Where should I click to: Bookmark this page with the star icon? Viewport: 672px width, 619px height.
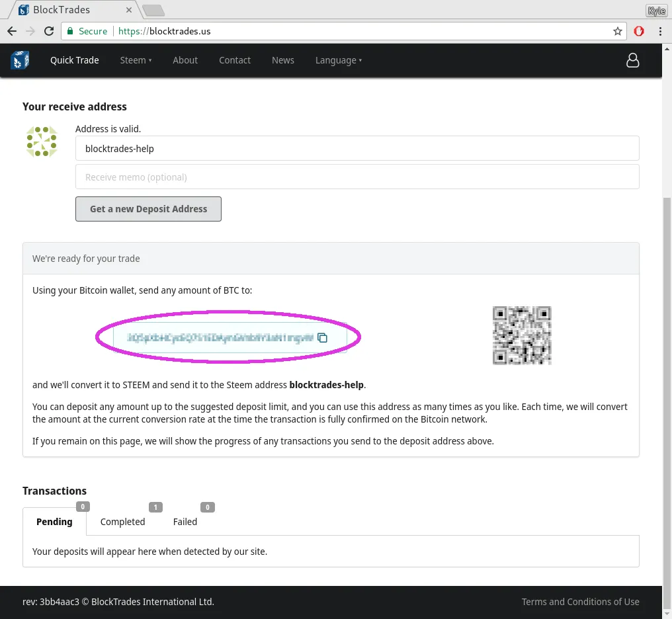pos(617,31)
